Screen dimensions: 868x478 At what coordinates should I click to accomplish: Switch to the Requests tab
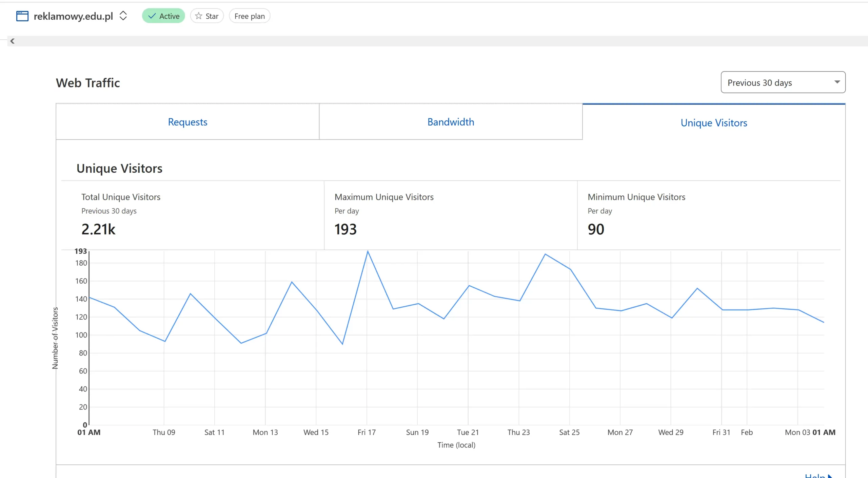point(188,122)
